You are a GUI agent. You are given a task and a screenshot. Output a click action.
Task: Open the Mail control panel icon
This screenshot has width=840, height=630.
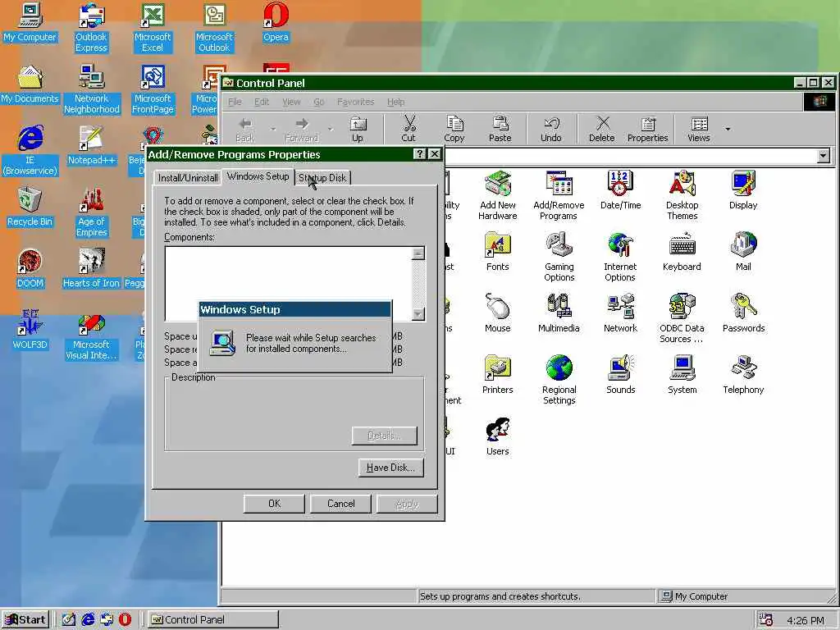tap(743, 252)
